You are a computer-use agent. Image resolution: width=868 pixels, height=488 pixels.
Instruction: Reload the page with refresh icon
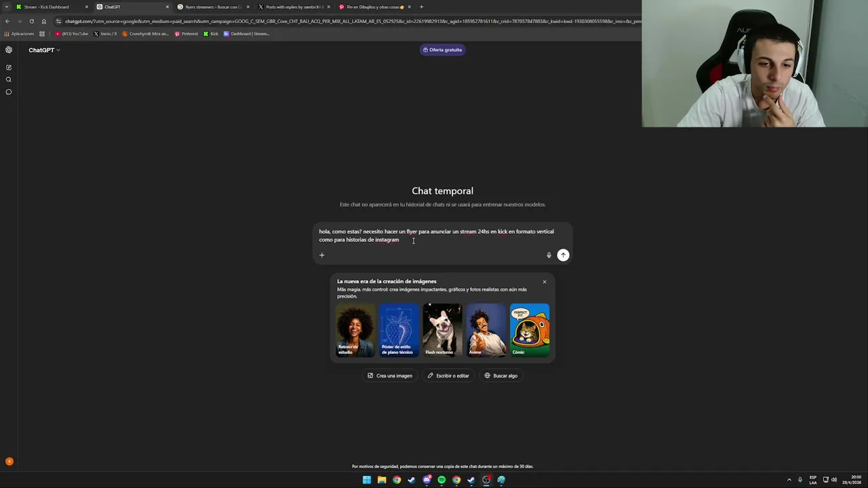coord(31,21)
